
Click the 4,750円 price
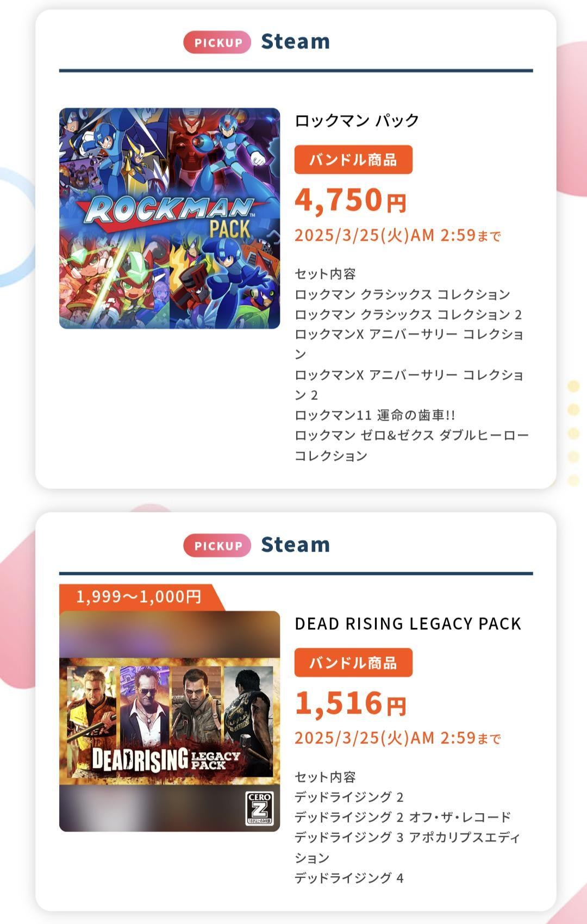(x=351, y=200)
